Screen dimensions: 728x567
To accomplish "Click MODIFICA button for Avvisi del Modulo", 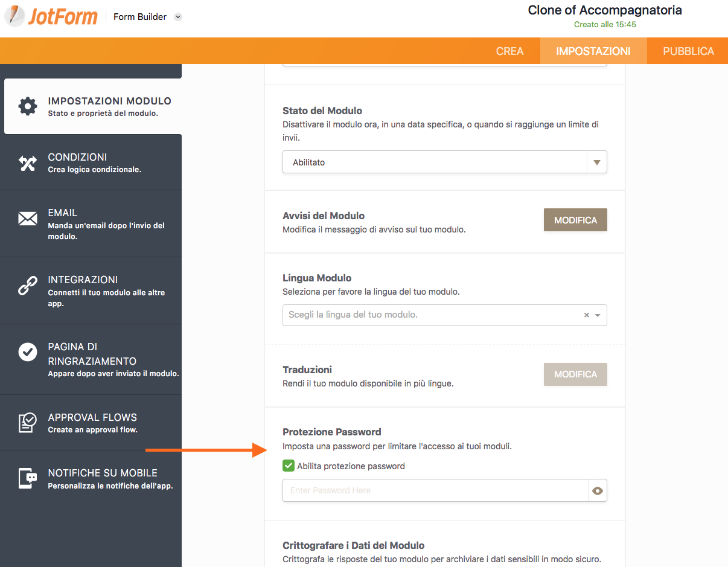I will [x=575, y=220].
